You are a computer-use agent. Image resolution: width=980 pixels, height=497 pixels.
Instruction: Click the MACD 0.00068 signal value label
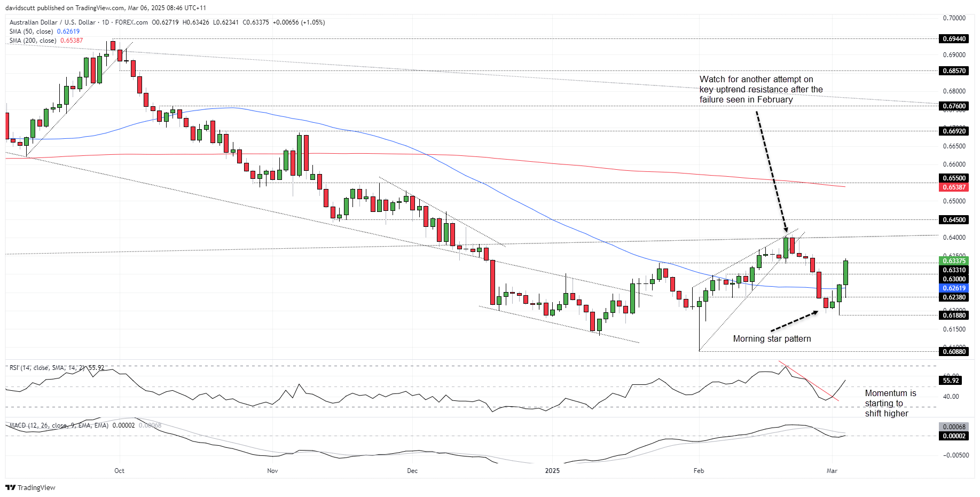click(954, 427)
